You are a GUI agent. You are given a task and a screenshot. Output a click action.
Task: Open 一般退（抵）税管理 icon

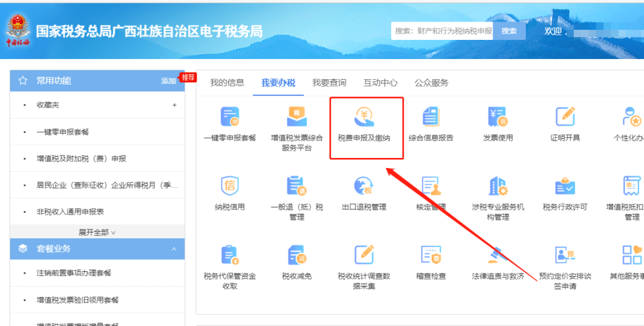pyautogui.click(x=296, y=186)
